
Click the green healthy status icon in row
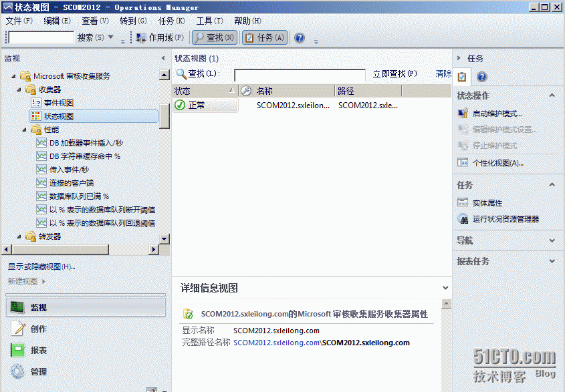pyautogui.click(x=180, y=105)
